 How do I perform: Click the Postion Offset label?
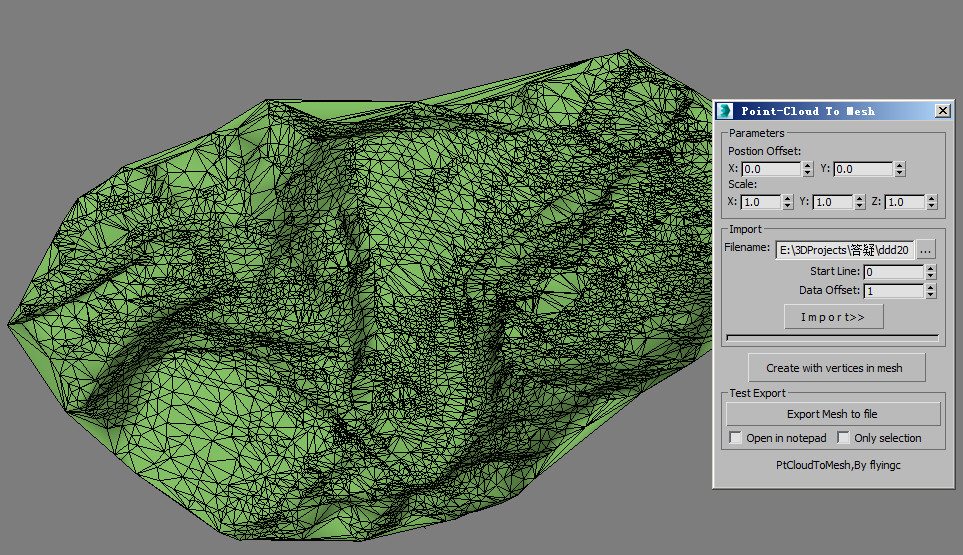765,151
